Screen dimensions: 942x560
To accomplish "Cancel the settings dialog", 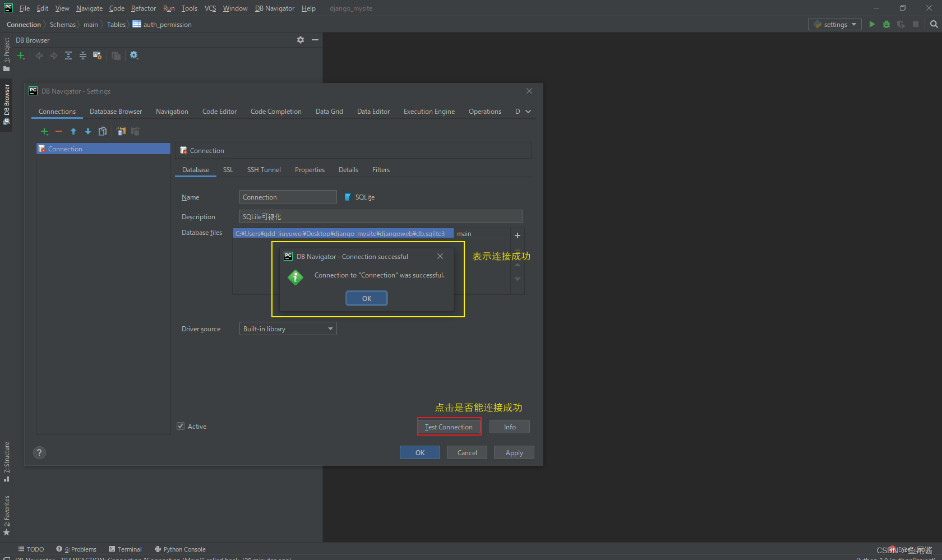I will coord(467,452).
